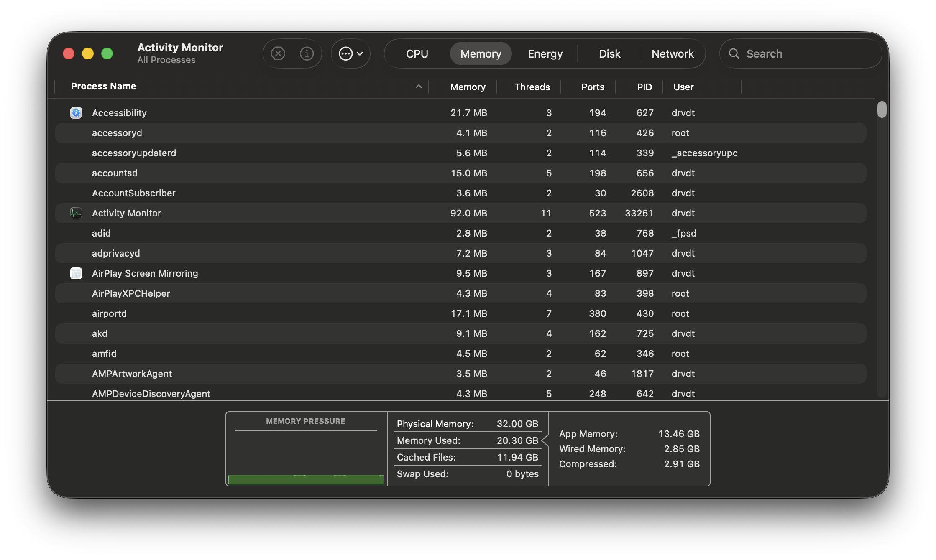Sort processes by Memory column
The width and height of the screenshot is (936, 560).
click(x=468, y=87)
